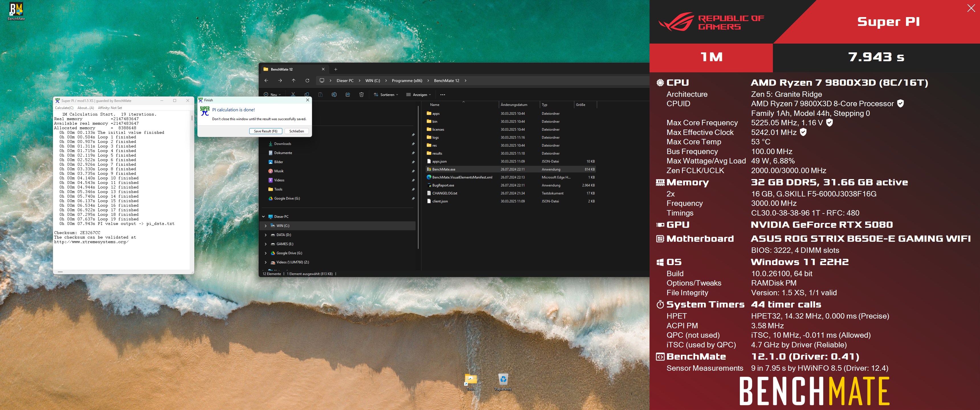
Task: Go forward with the Explorer forward arrow
Action: (280, 80)
